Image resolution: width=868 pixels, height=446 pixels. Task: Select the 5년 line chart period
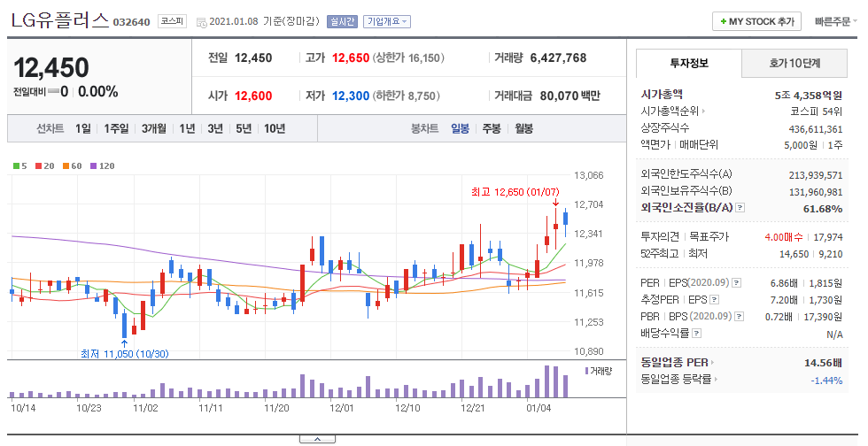pyautogui.click(x=244, y=128)
